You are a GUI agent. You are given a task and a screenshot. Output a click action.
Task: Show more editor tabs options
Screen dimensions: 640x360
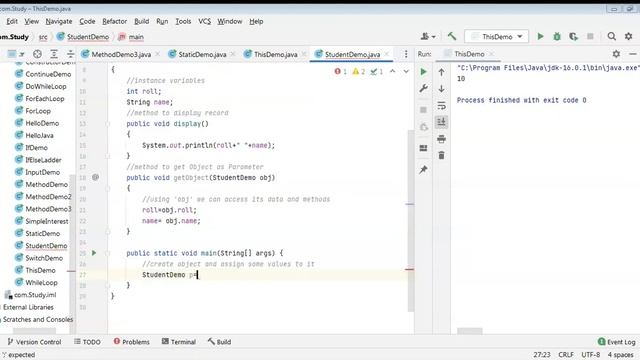[406, 54]
